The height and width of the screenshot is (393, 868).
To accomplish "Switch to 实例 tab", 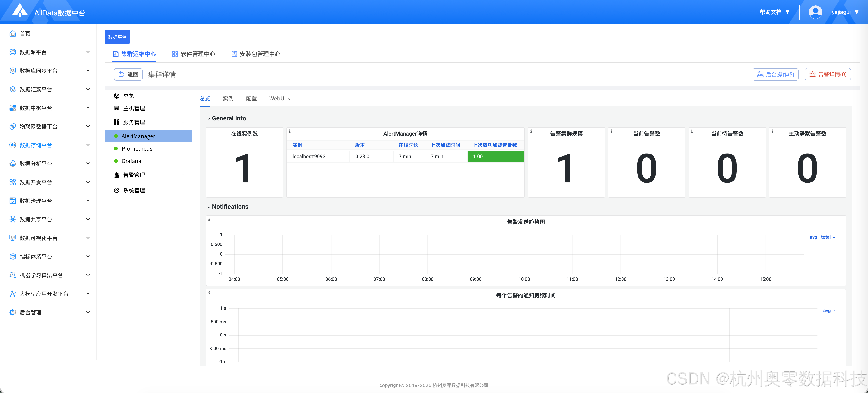I will point(228,99).
